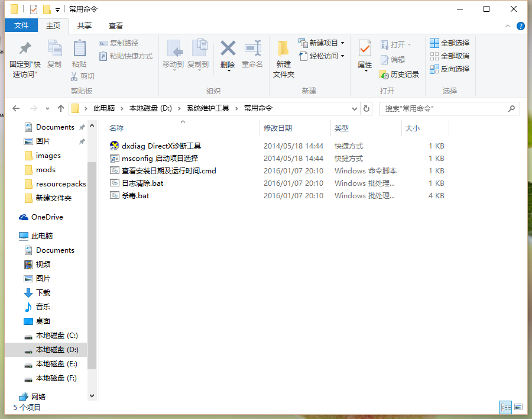Click the 打开 (Open) dropdown button
Viewport: 532px width, 419px height.
tap(396, 44)
